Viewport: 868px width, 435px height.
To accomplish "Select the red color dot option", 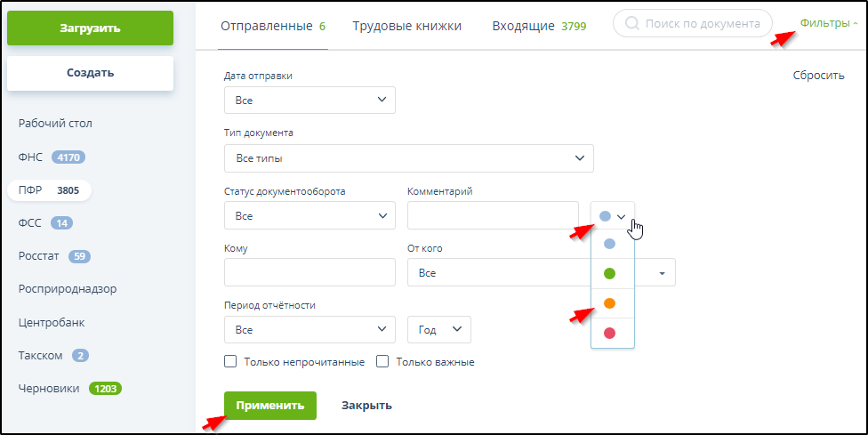I will (x=609, y=333).
